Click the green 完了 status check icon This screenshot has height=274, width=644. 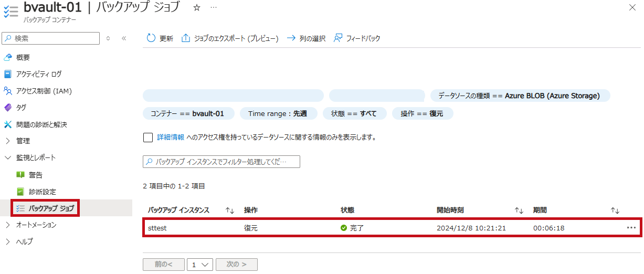344,228
